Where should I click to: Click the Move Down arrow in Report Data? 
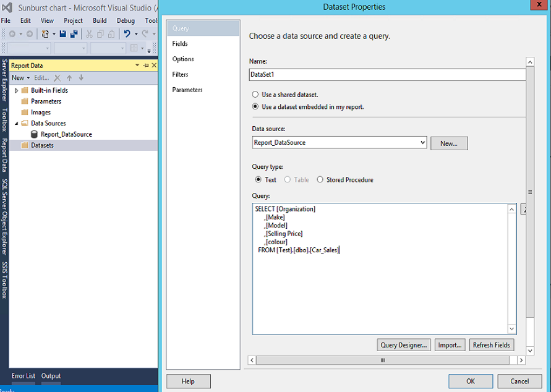pyautogui.click(x=81, y=78)
